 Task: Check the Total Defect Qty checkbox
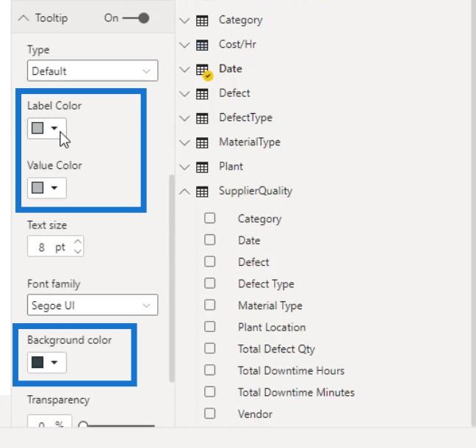[x=210, y=348]
